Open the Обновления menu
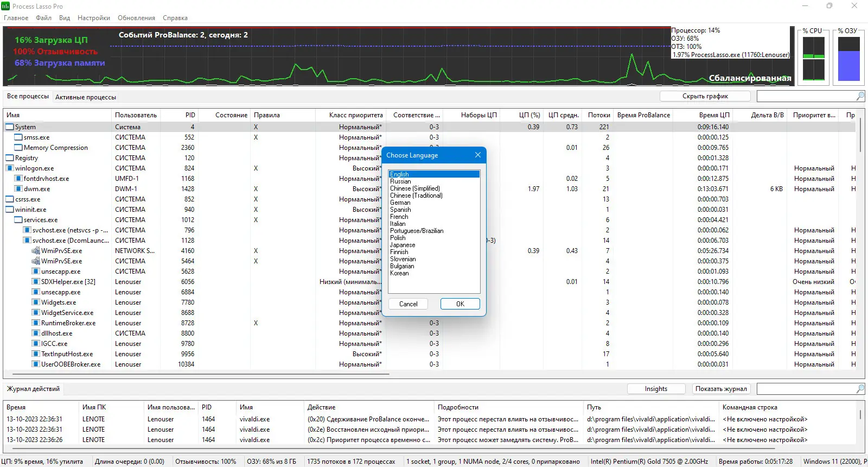 [137, 18]
